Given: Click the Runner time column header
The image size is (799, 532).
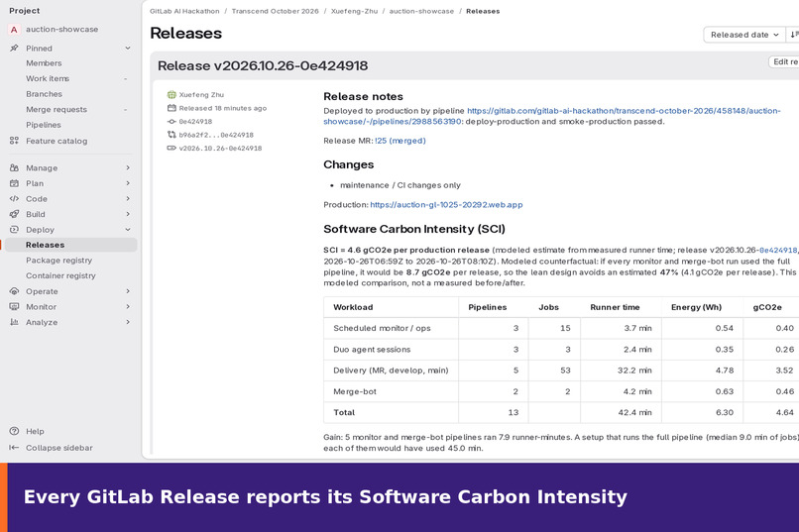Looking at the screenshot, I should tap(615, 307).
